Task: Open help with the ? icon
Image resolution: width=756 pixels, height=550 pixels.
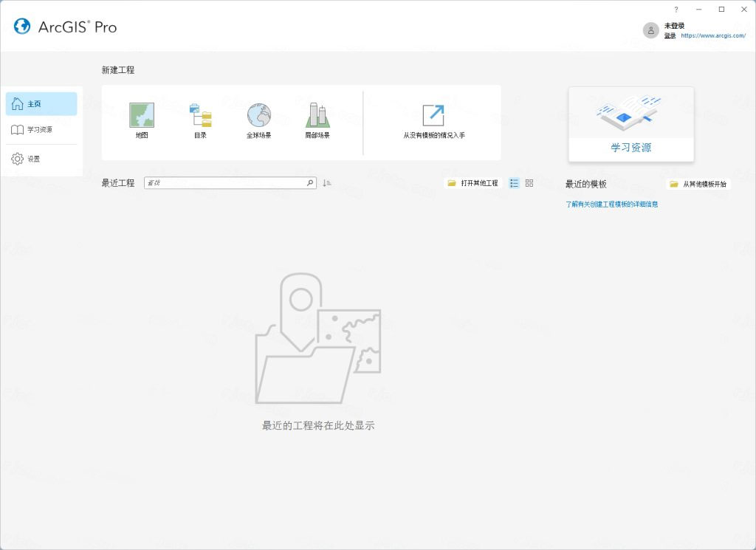Action: [x=677, y=9]
